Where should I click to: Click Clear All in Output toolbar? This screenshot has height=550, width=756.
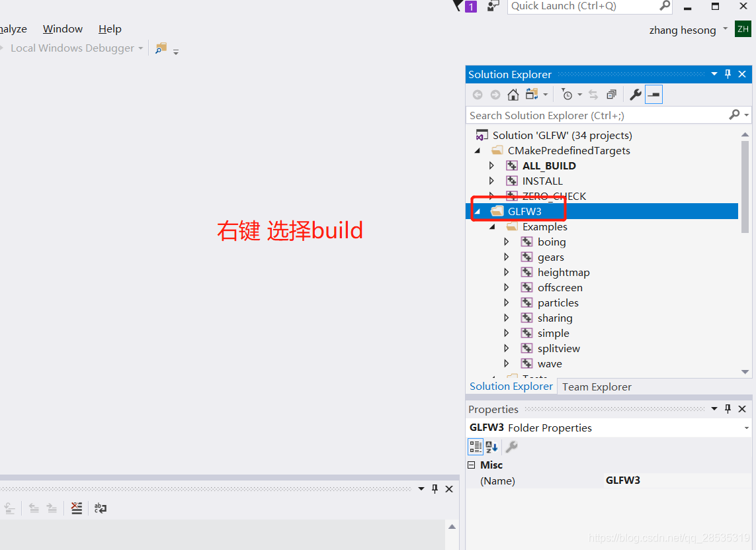77,508
